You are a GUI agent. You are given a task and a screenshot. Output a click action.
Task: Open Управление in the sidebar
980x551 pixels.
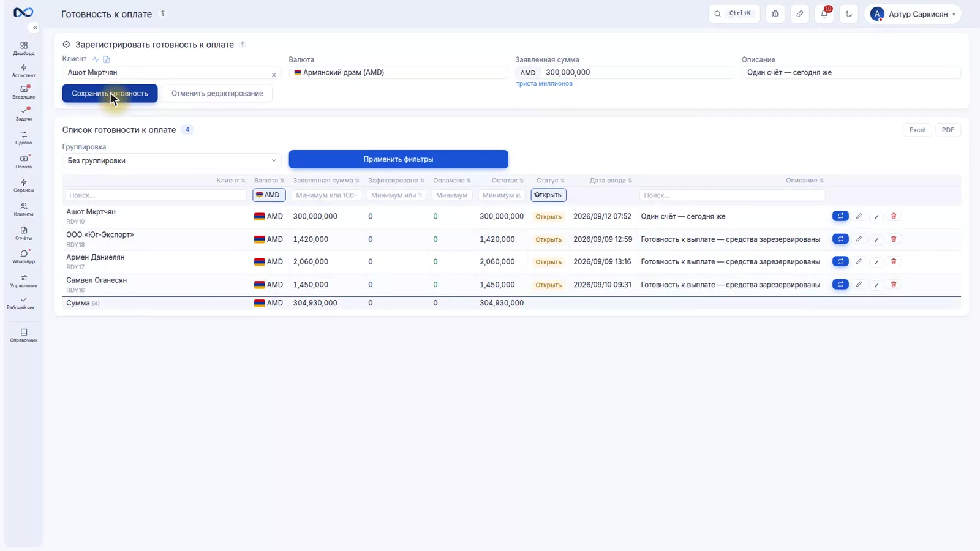click(23, 280)
